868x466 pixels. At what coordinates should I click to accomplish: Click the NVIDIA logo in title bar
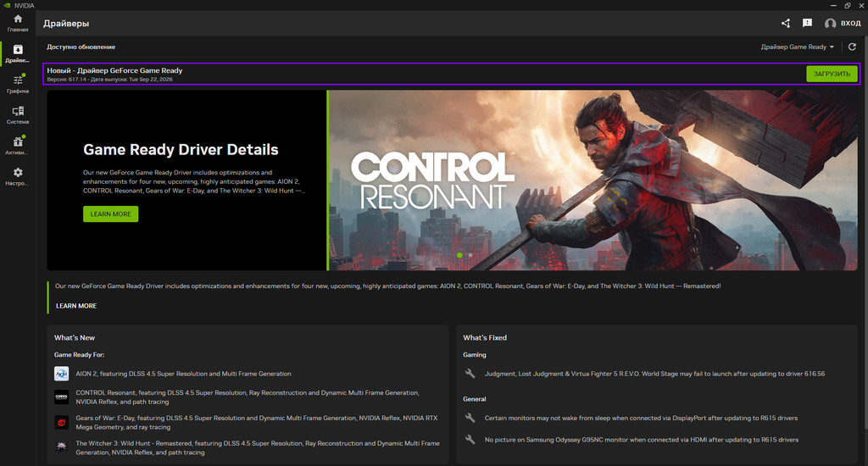click(x=7, y=5)
